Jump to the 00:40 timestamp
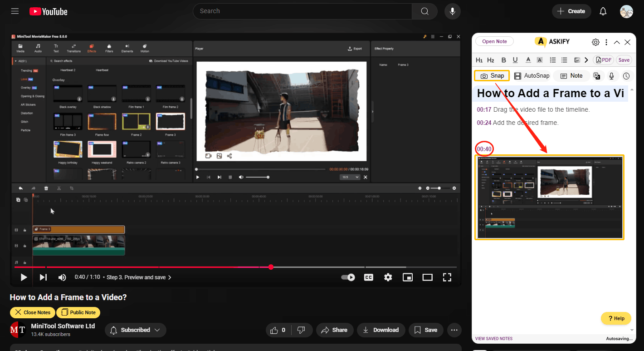The height and width of the screenshot is (351, 644). coord(484,149)
